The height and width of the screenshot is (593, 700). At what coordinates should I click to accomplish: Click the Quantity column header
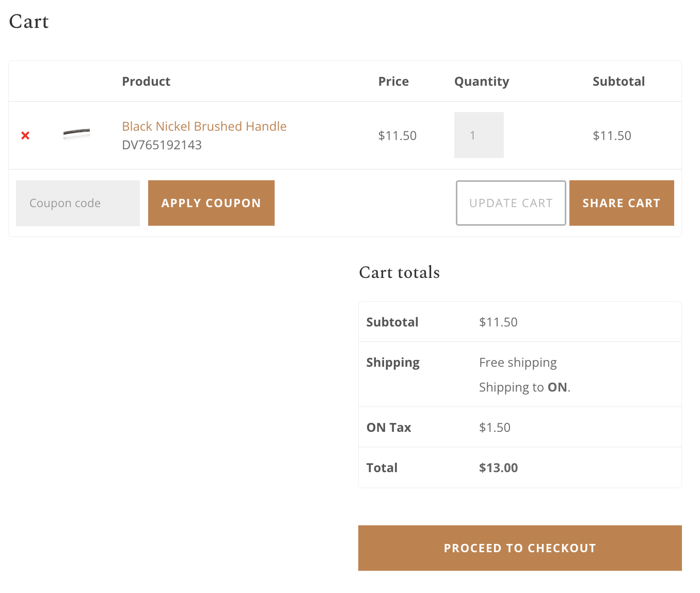[481, 82]
